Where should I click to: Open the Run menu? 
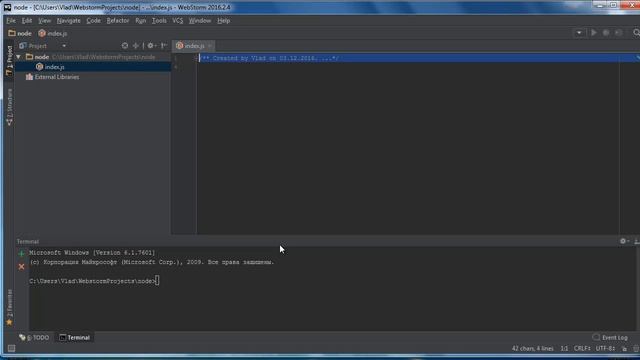pyautogui.click(x=140, y=20)
